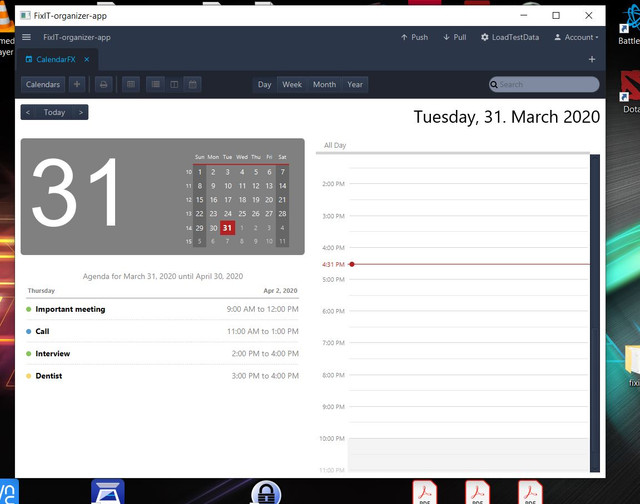Open the hamburger navigation menu

click(27, 37)
